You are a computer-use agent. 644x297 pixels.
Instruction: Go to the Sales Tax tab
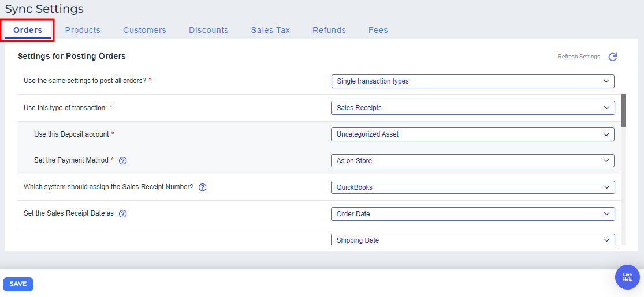[270, 30]
